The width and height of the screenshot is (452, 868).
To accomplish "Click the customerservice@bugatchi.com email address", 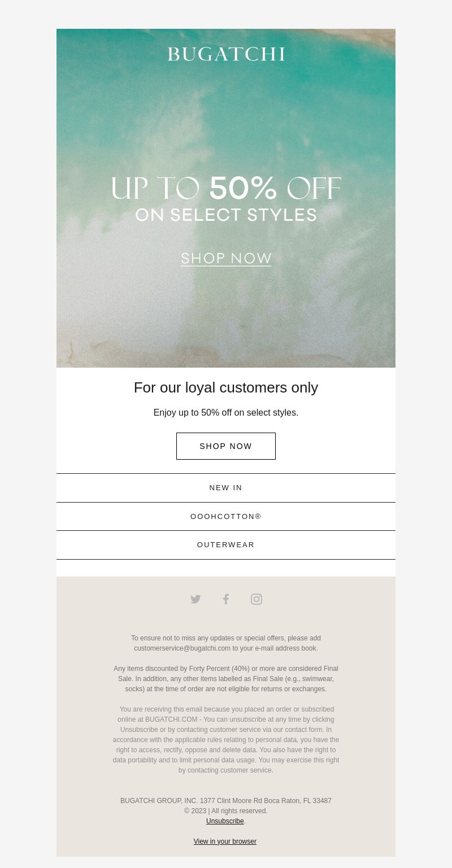I will (x=182, y=648).
